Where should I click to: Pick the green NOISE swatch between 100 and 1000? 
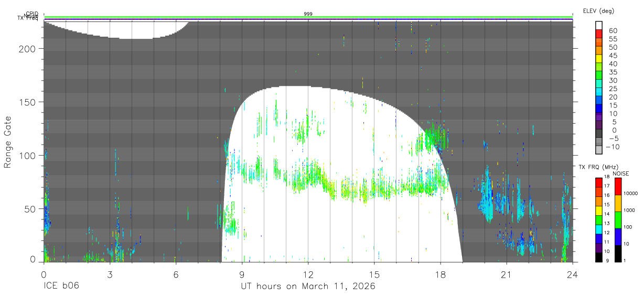pos(618,220)
